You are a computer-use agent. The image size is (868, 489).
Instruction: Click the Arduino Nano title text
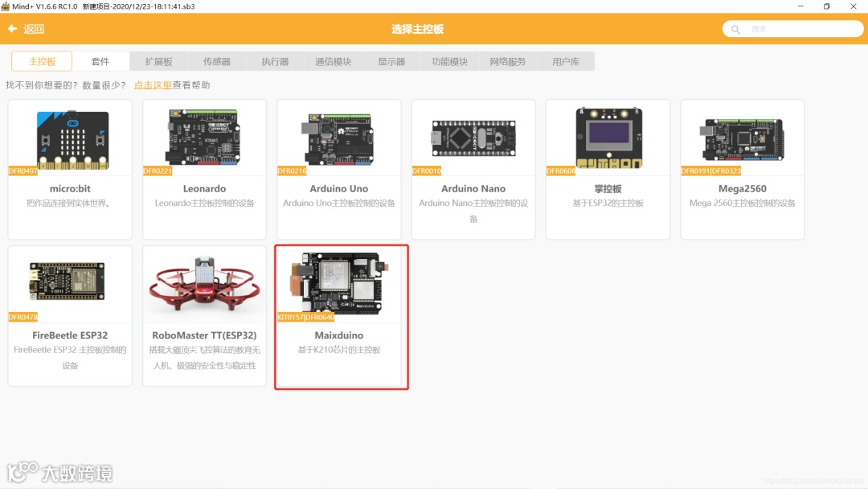point(473,188)
